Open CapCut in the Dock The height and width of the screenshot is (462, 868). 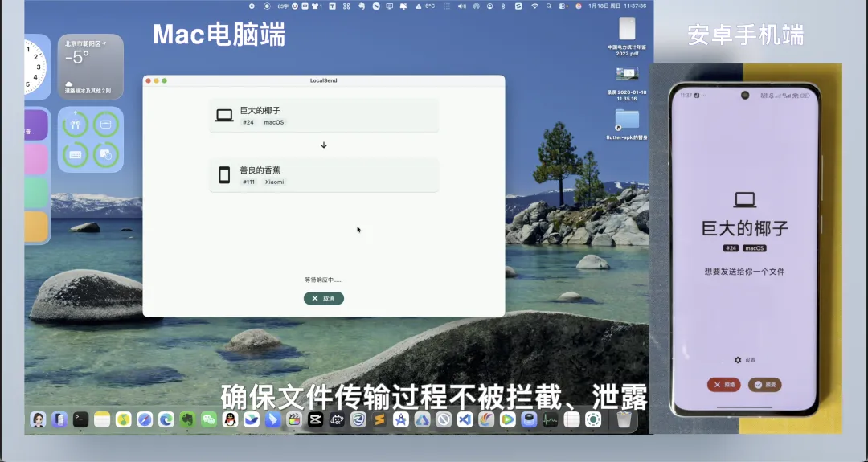click(x=316, y=420)
